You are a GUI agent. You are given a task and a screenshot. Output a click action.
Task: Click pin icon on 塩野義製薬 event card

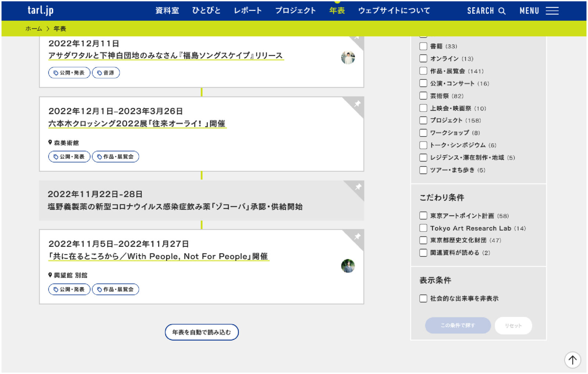point(358,187)
